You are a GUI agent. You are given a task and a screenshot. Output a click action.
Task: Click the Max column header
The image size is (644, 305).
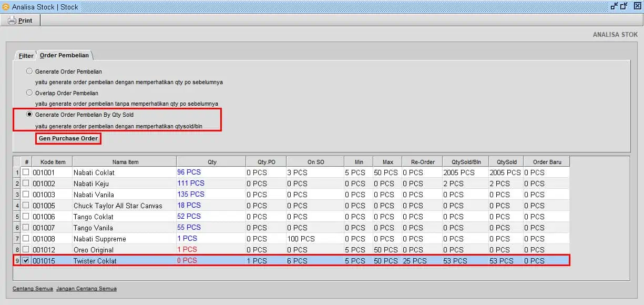(387, 161)
